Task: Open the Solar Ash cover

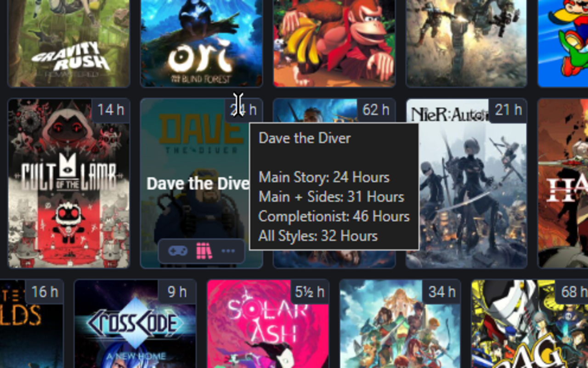Action: [268, 324]
